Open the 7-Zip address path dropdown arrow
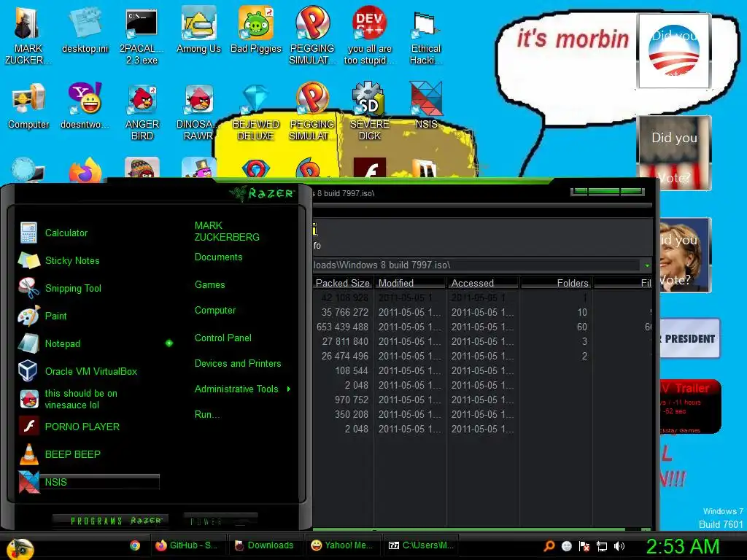This screenshot has width=747, height=560. point(646,265)
